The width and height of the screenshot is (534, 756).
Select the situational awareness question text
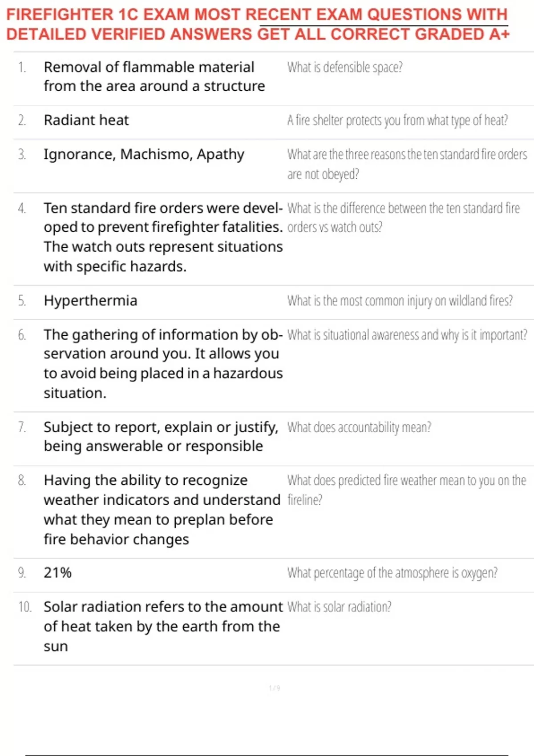pos(407,335)
